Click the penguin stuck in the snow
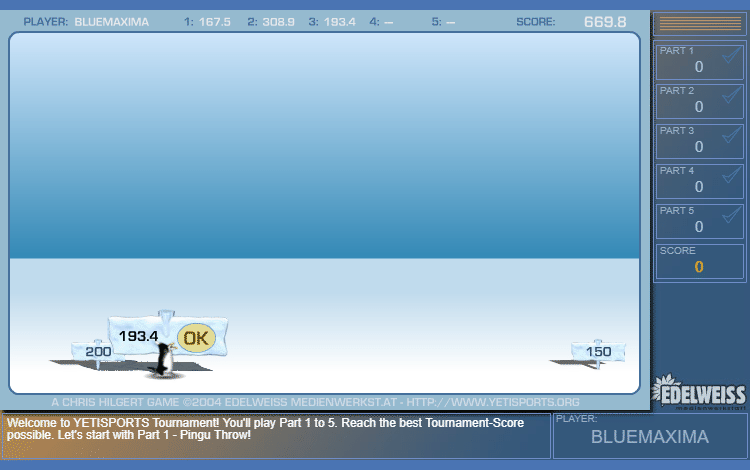750x470 pixels. pyautogui.click(x=165, y=359)
